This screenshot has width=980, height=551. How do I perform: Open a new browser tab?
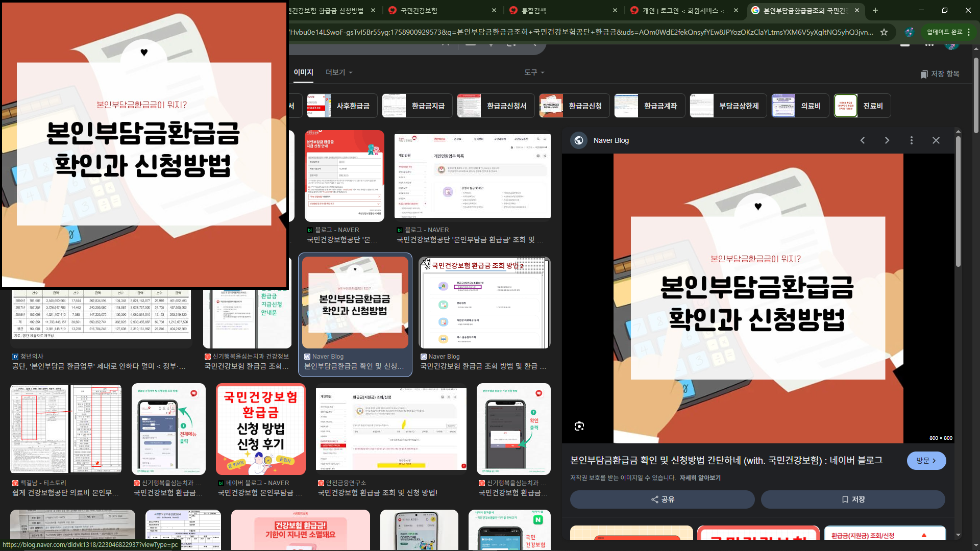point(875,10)
